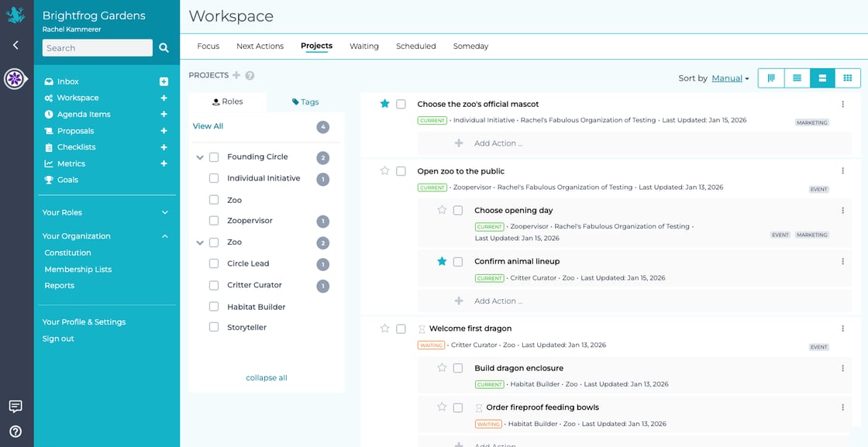The height and width of the screenshot is (447, 868).
Task: Click the search magnifier icon in sidebar
Action: (x=164, y=48)
